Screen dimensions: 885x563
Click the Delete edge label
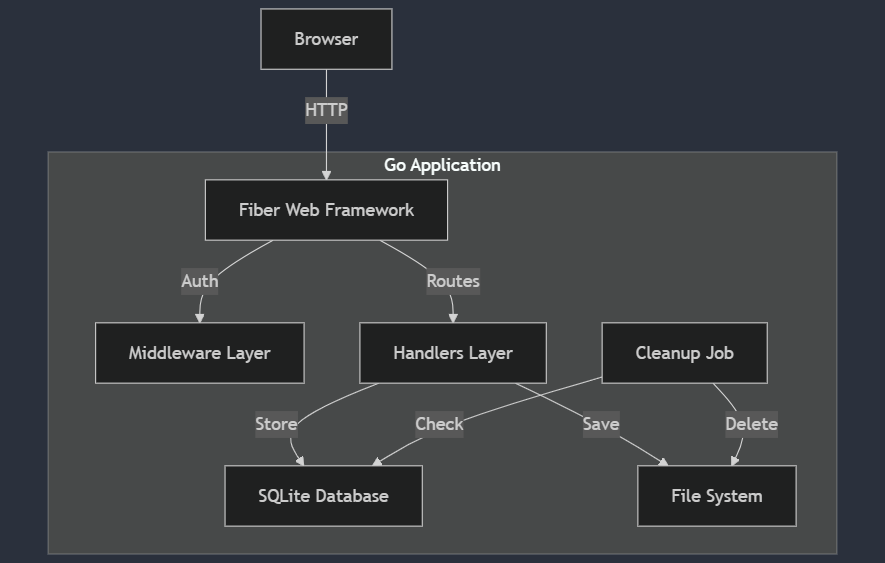click(752, 424)
